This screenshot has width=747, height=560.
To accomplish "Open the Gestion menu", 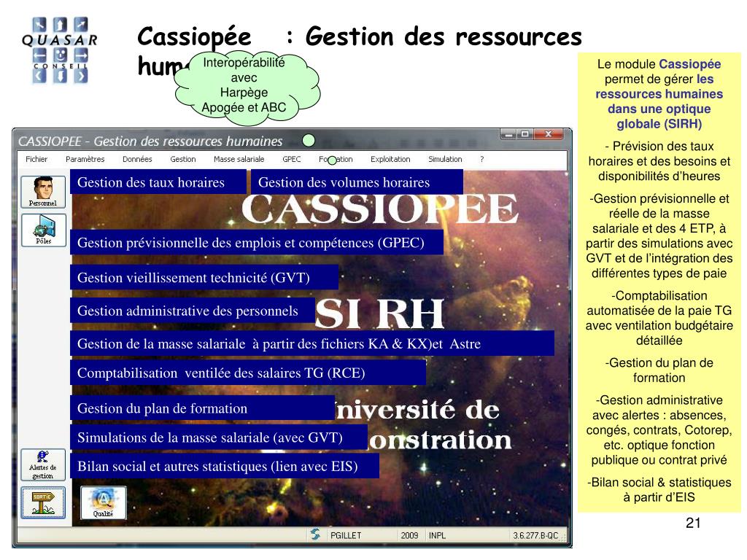I will tap(183, 159).
